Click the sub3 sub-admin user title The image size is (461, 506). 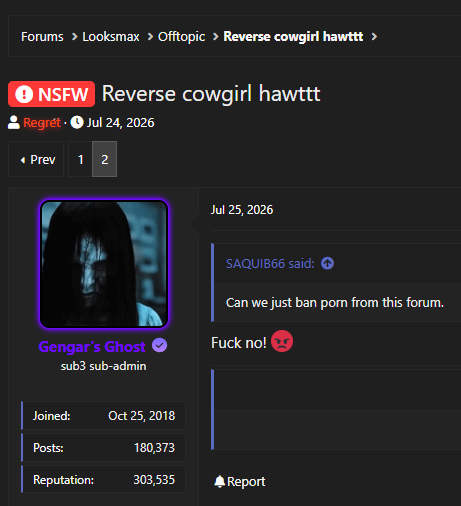tap(103, 366)
